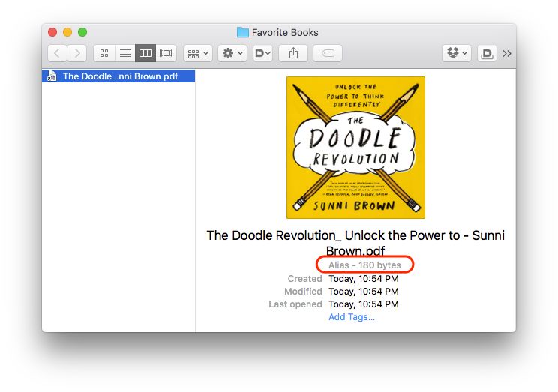Click the Created time 'Today, 10:54 PM'

coord(363,279)
